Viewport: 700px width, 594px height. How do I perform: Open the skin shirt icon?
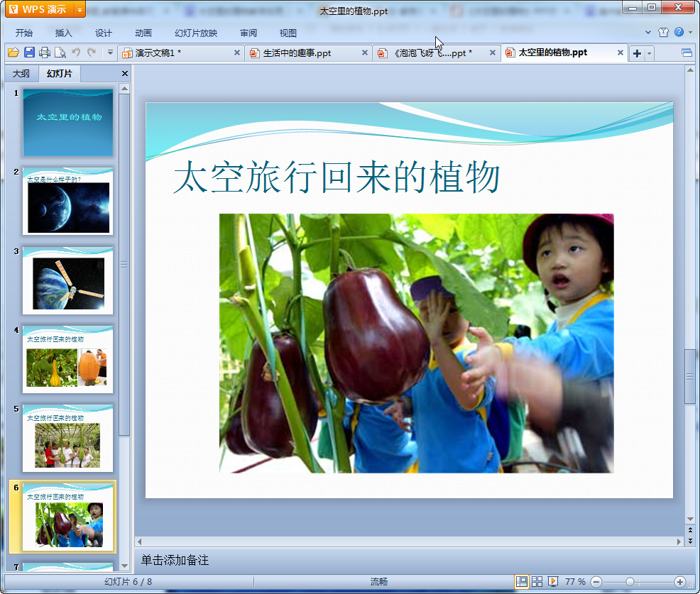click(663, 32)
